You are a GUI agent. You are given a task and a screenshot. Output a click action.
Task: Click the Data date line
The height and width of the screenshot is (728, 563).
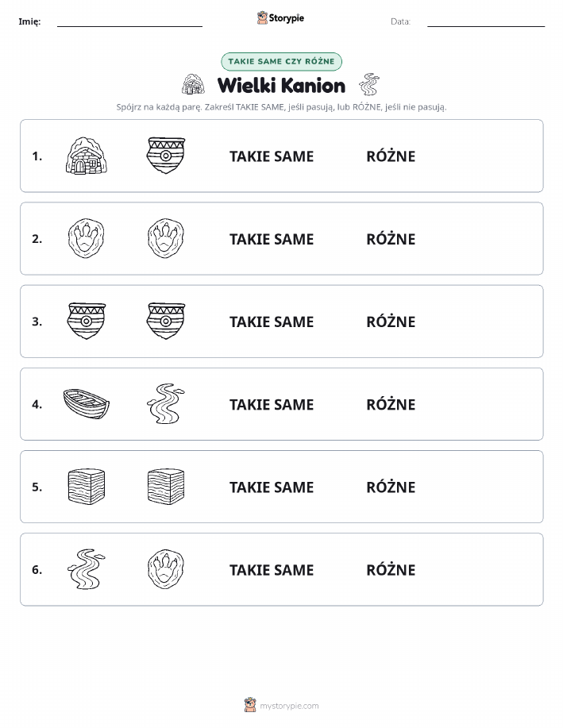point(486,22)
